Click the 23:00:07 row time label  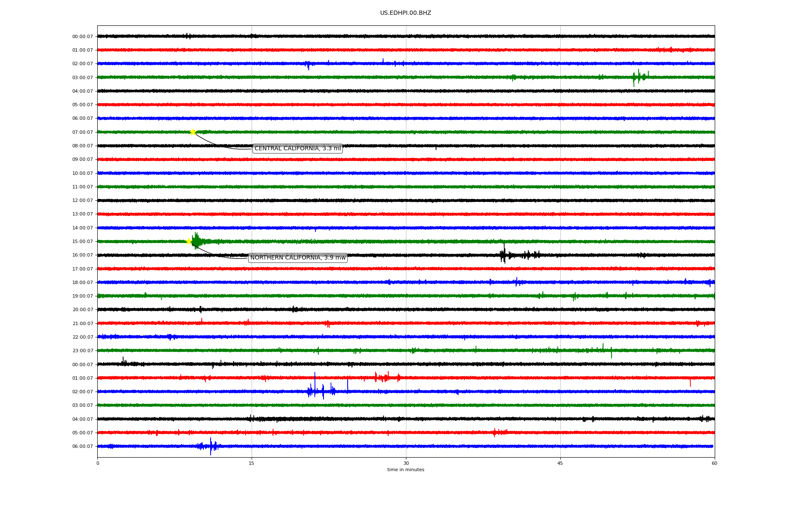[x=82, y=351]
